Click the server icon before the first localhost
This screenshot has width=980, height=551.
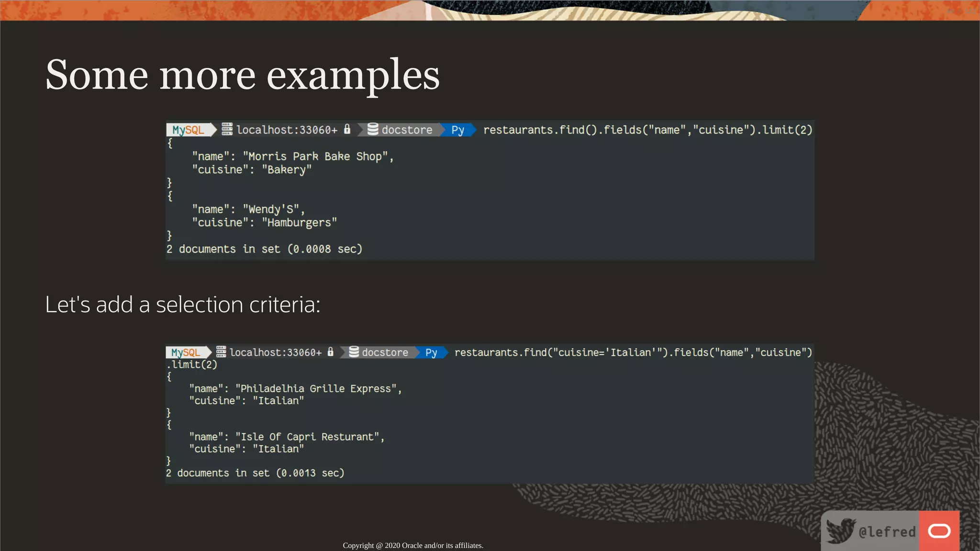[x=227, y=129]
